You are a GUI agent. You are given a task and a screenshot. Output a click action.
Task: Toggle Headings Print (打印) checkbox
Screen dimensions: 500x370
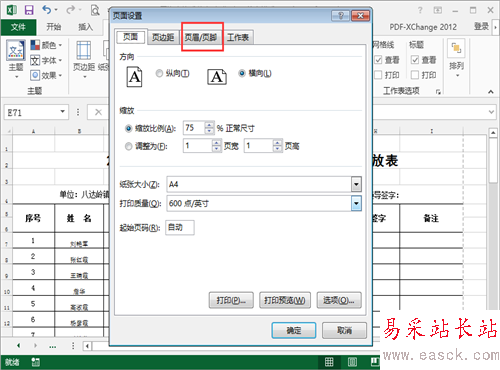click(x=415, y=75)
